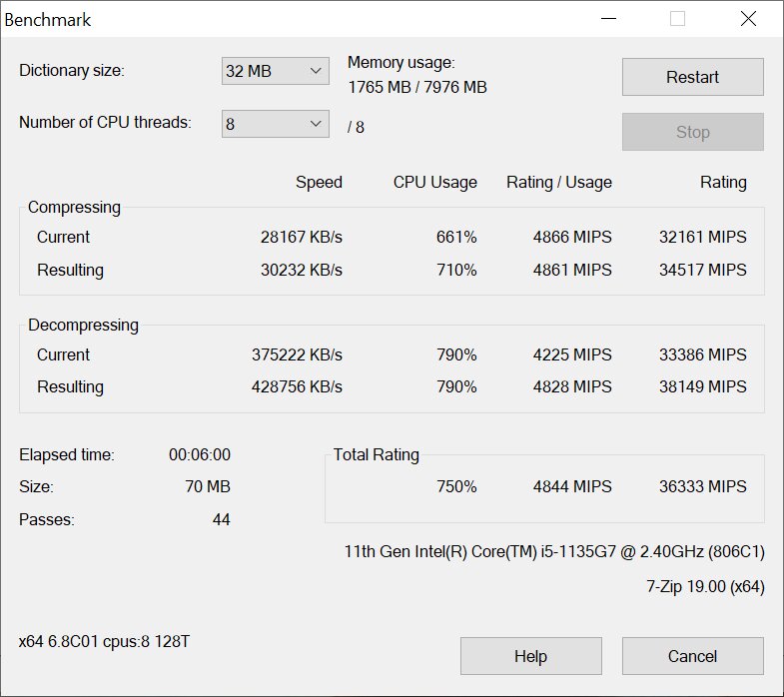Expand the Number of CPU threads dropdown
Image resolution: width=784 pixels, height=697 pixels.
point(275,124)
